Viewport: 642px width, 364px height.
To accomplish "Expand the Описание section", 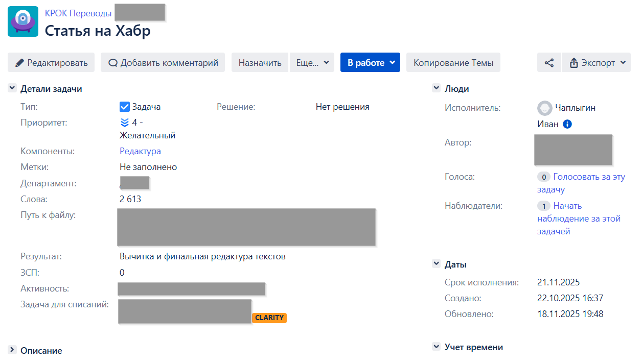I will pos(12,350).
